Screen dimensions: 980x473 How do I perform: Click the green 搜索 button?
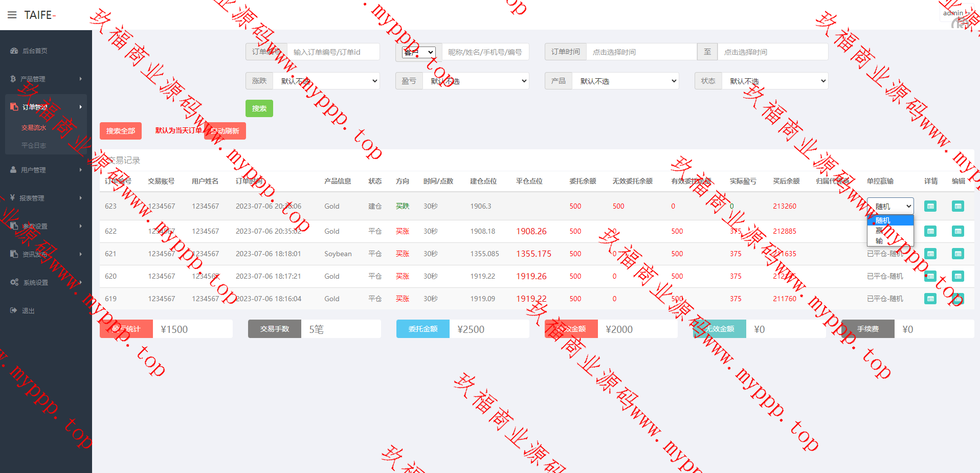259,108
